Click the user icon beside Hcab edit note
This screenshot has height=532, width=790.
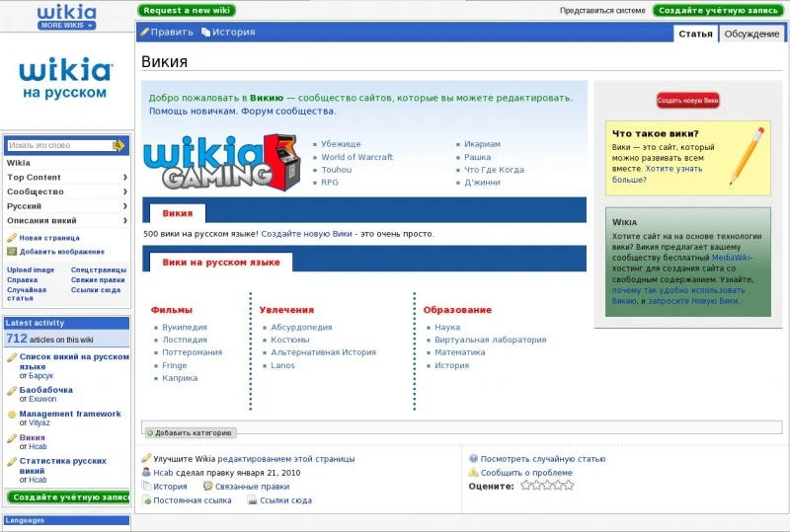(x=146, y=473)
